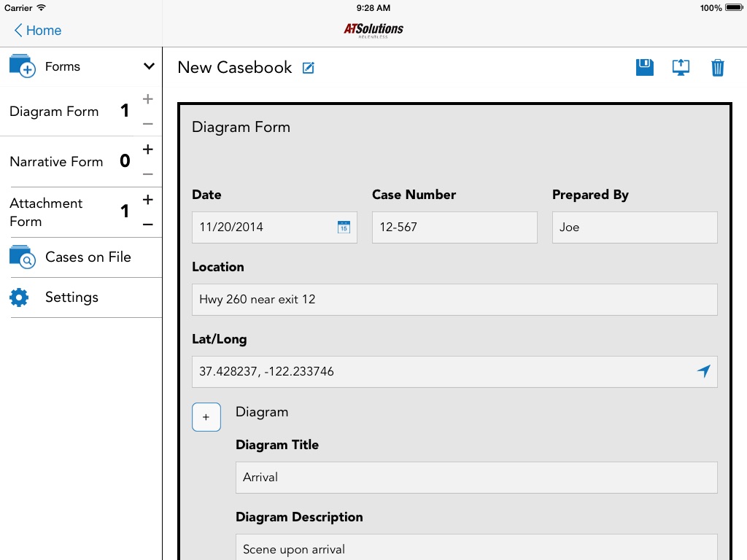
Task: Tap the Location text field
Action: tap(454, 300)
